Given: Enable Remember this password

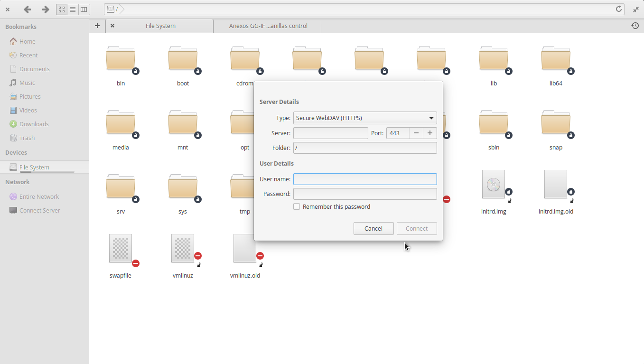Looking at the screenshot, I should pos(297,206).
